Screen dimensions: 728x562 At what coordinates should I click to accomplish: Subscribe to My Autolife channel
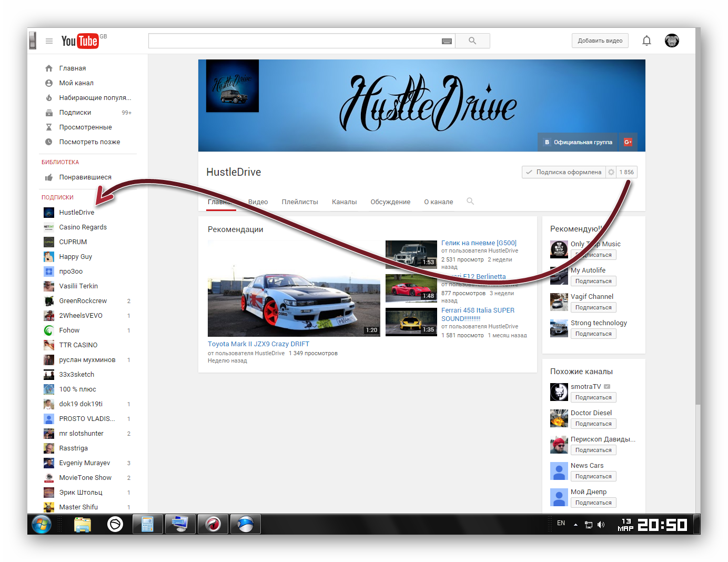coord(593,281)
